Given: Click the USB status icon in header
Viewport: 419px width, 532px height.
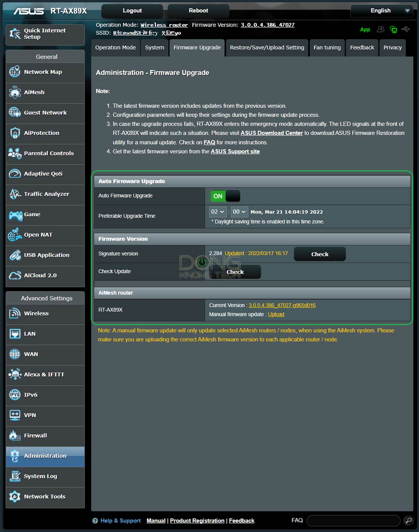Looking at the screenshot, I should tap(406, 29).
